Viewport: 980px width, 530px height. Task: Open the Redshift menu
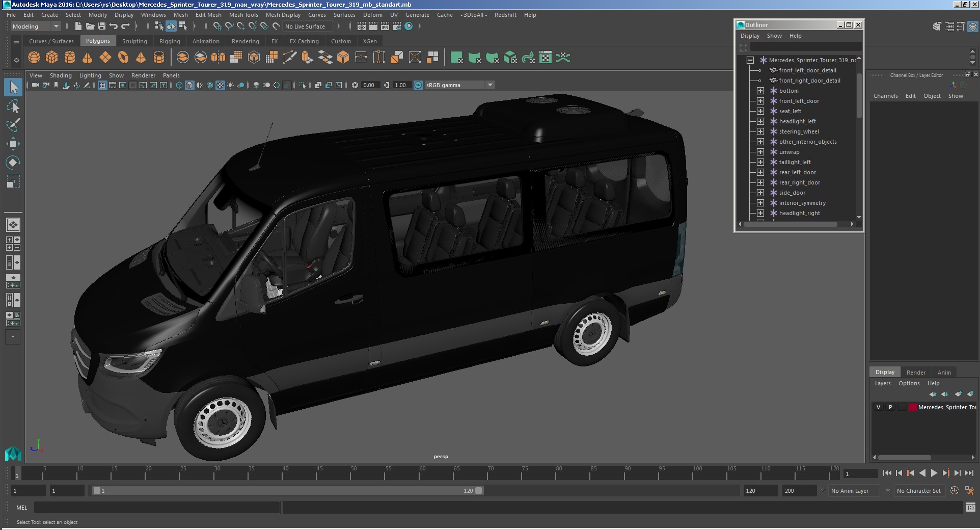pyautogui.click(x=505, y=15)
